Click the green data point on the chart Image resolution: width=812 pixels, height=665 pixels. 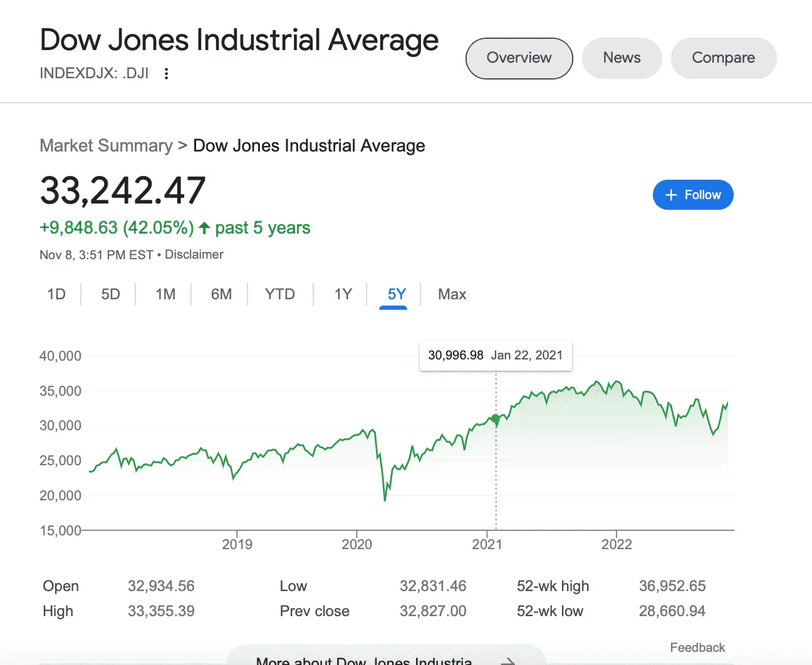[x=496, y=419]
